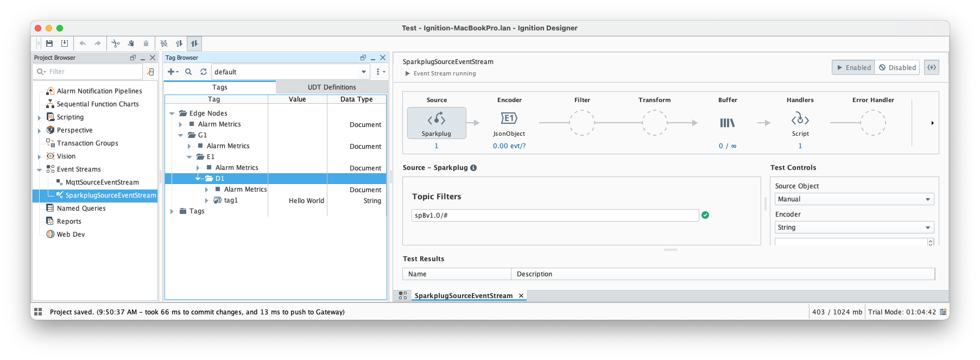Expand Scripting in Project Browser
The height and width of the screenshot is (360, 980).
coord(39,117)
